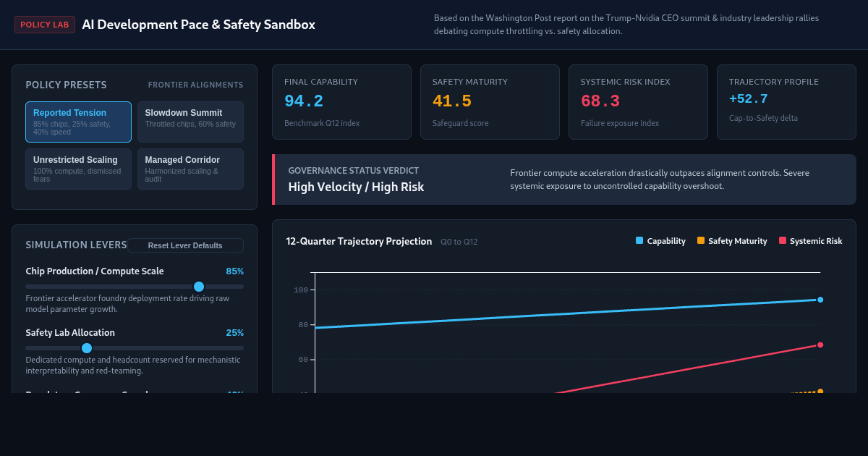868x456 pixels.
Task: Click the Final Capability value 94.2
Action: (x=304, y=101)
